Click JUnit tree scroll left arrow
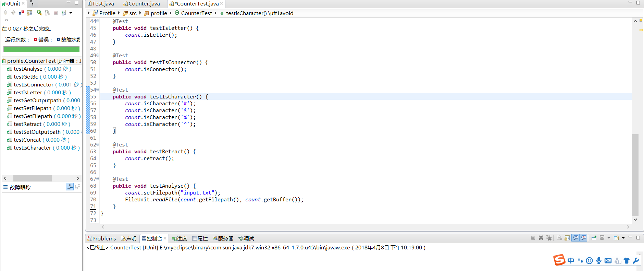644x271 pixels. point(5,178)
